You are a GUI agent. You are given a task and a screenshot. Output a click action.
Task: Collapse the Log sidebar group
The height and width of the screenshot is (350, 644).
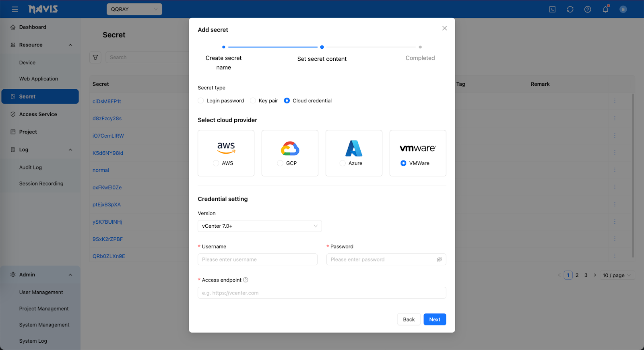point(70,150)
